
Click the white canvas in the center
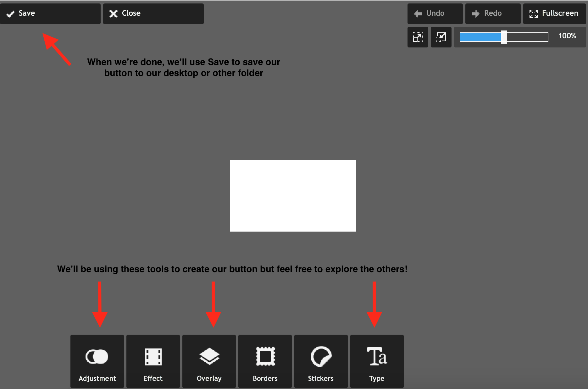pos(293,195)
